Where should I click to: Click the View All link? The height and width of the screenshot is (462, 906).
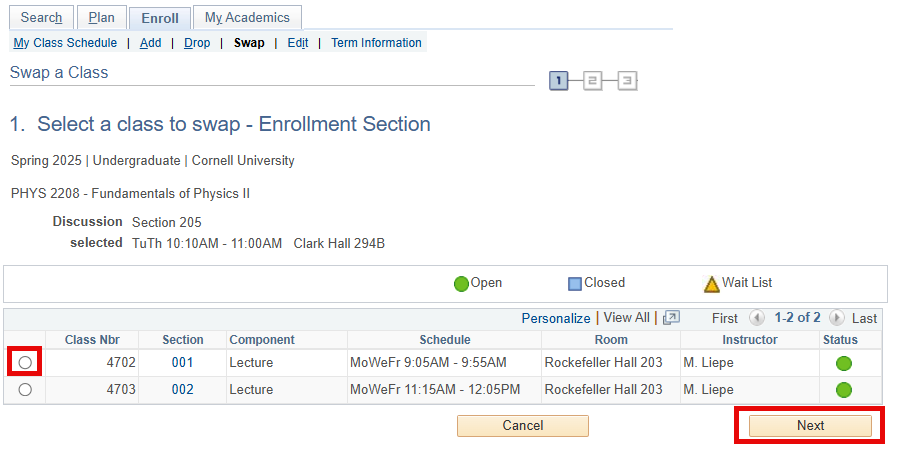626,318
